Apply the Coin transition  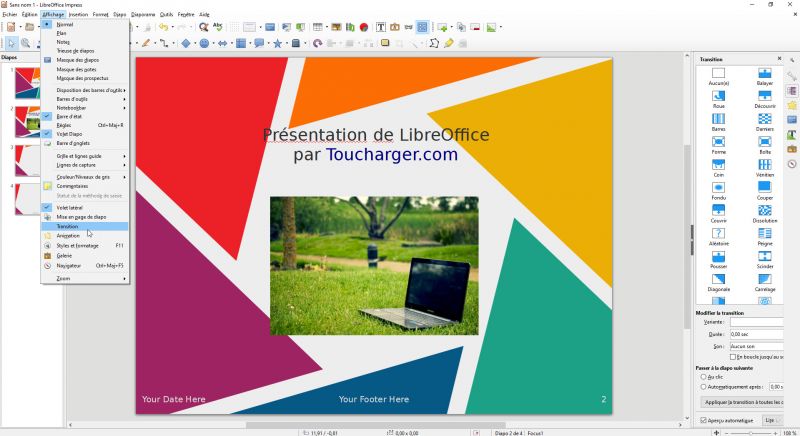718,167
